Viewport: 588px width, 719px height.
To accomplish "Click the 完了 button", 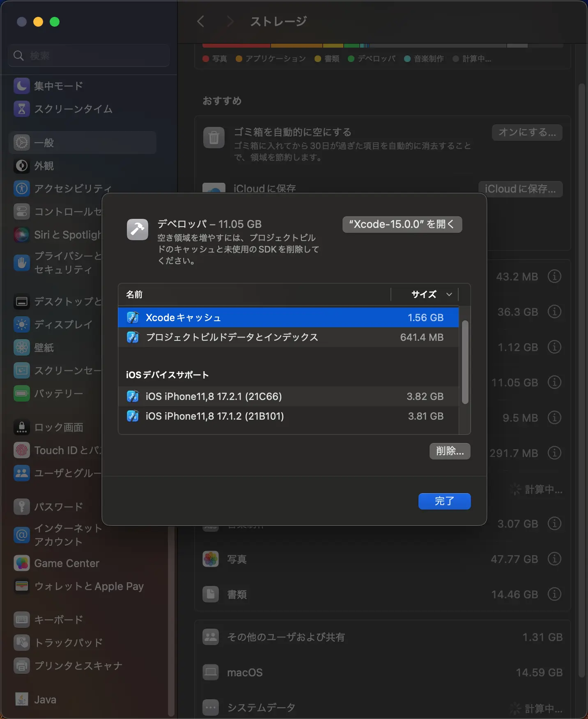I will point(445,501).
